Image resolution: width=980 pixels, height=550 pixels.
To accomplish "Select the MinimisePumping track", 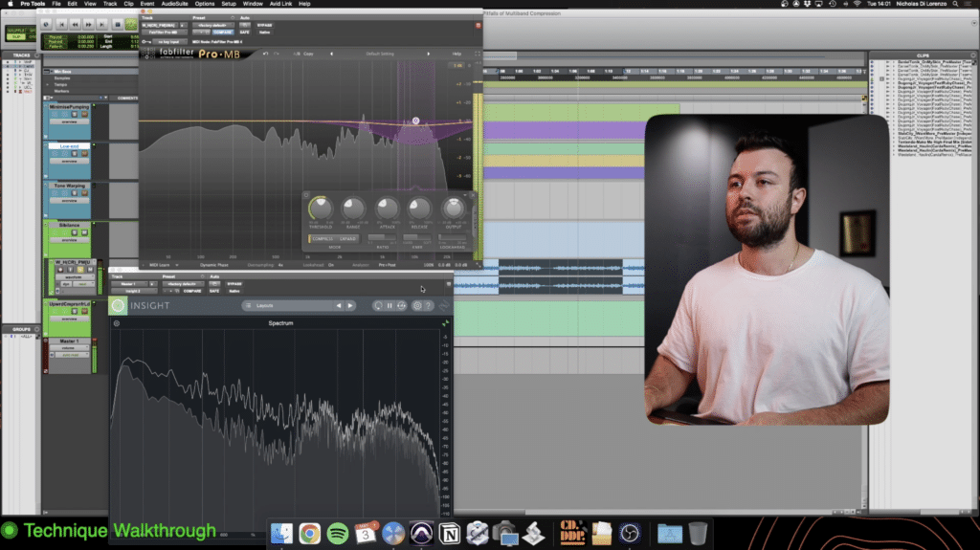I will 69,107.
